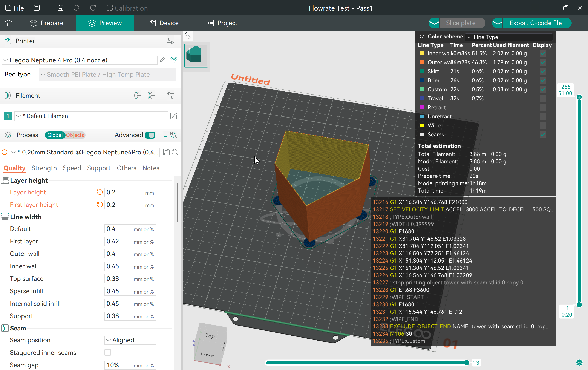
Task: Click the bottom handle of the layer slider
Action: point(579,305)
